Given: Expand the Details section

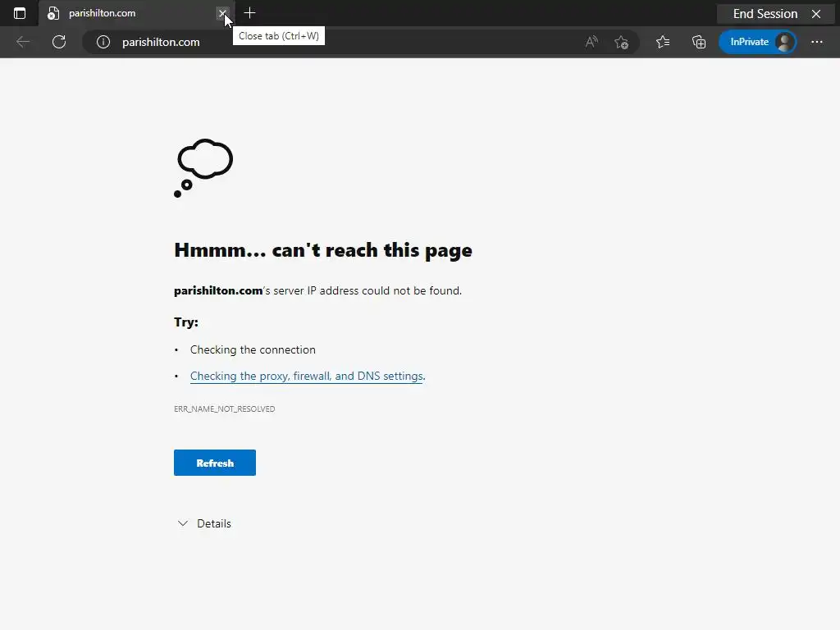Looking at the screenshot, I should [x=204, y=523].
